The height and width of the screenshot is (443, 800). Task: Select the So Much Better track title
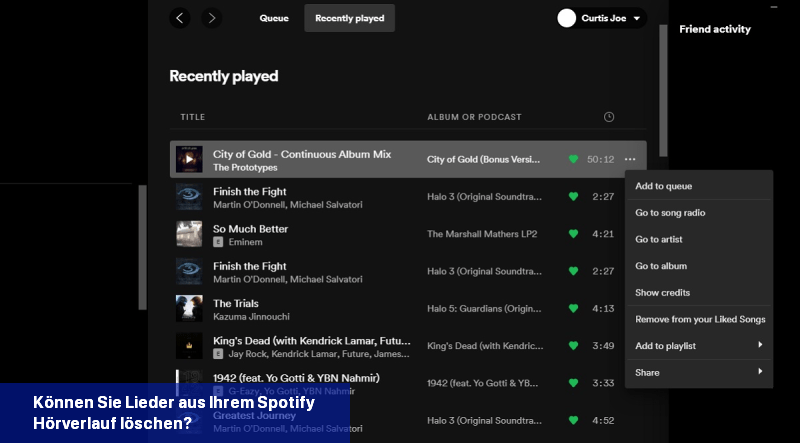(x=251, y=229)
